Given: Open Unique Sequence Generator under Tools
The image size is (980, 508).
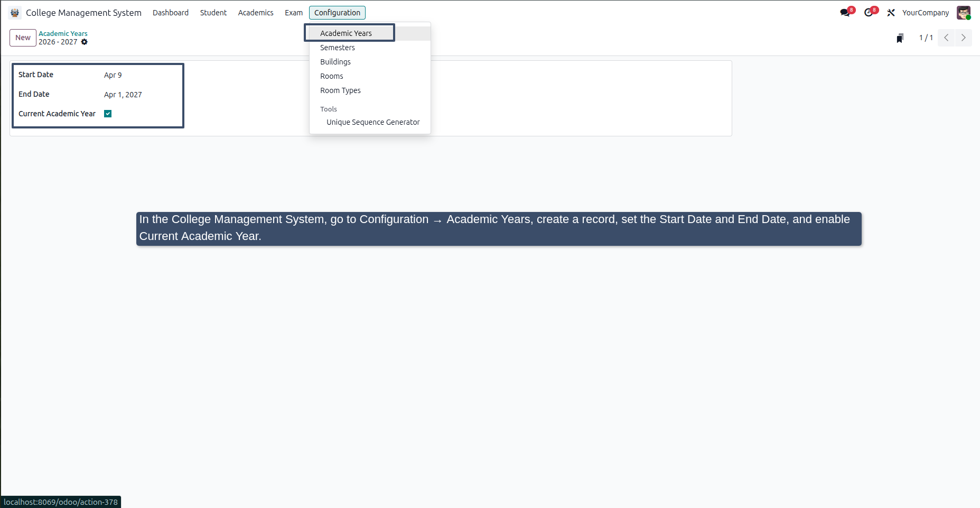Looking at the screenshot, I should pyautogui.click(x=370, y=122).
